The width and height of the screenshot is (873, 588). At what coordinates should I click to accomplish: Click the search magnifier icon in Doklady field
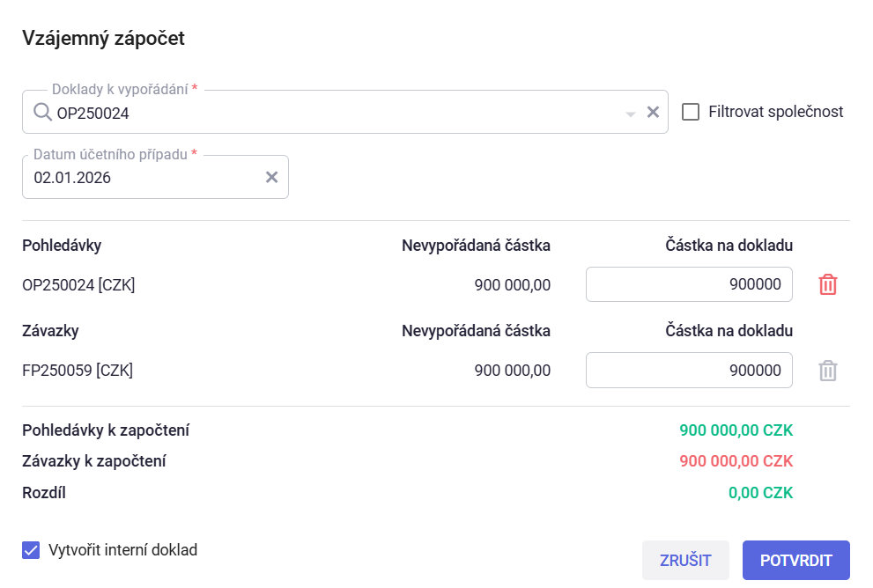click(x=42, y=112)
